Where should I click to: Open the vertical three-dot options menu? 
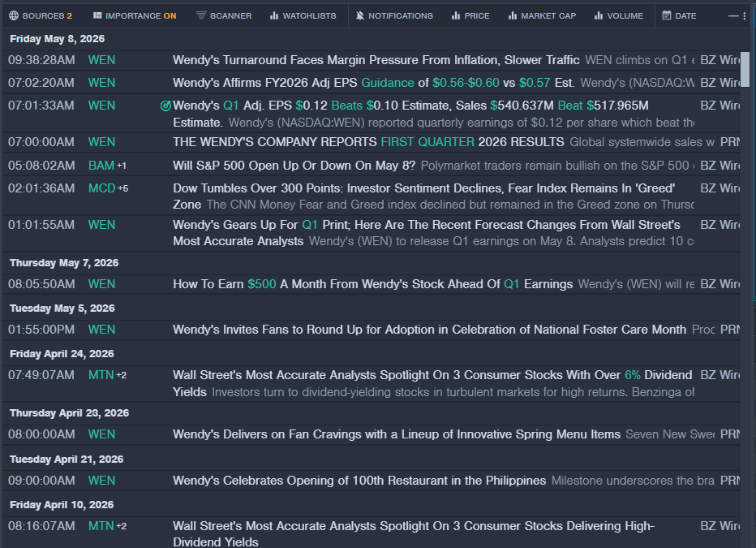point(745,15)
